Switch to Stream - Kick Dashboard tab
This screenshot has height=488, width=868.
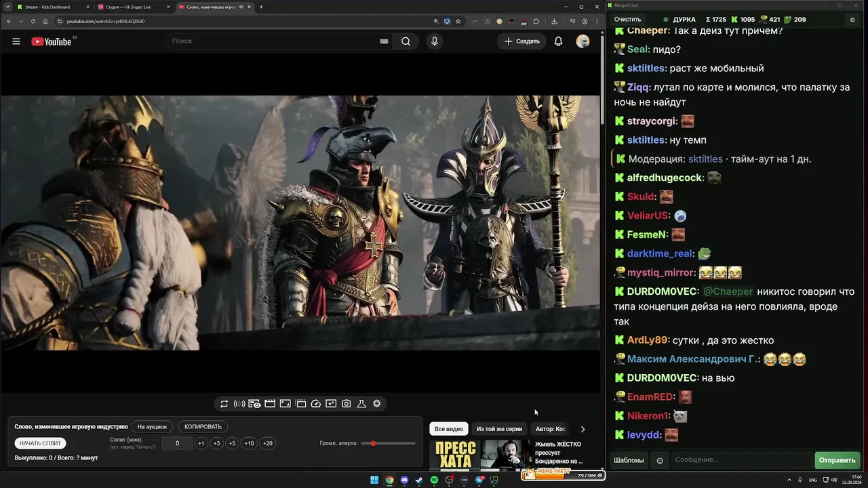[53, 7]
